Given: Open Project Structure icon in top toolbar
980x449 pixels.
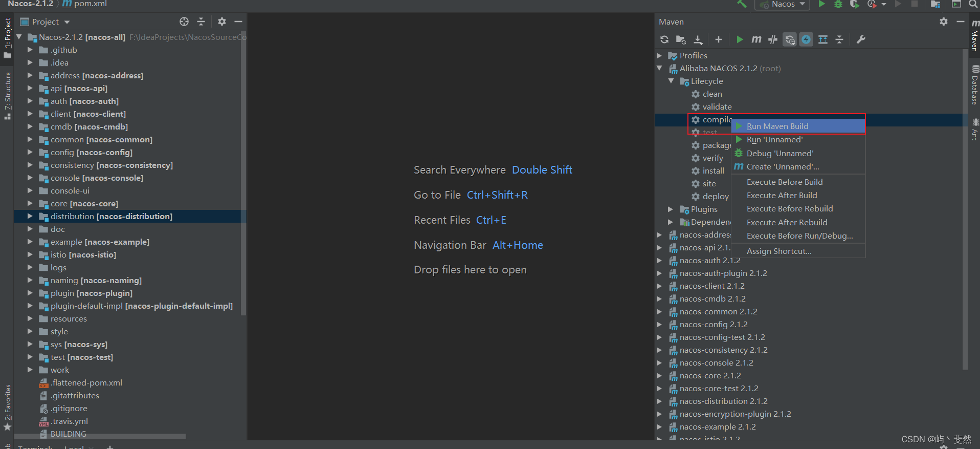Looking at the screenshot, I should click(936, 4).
